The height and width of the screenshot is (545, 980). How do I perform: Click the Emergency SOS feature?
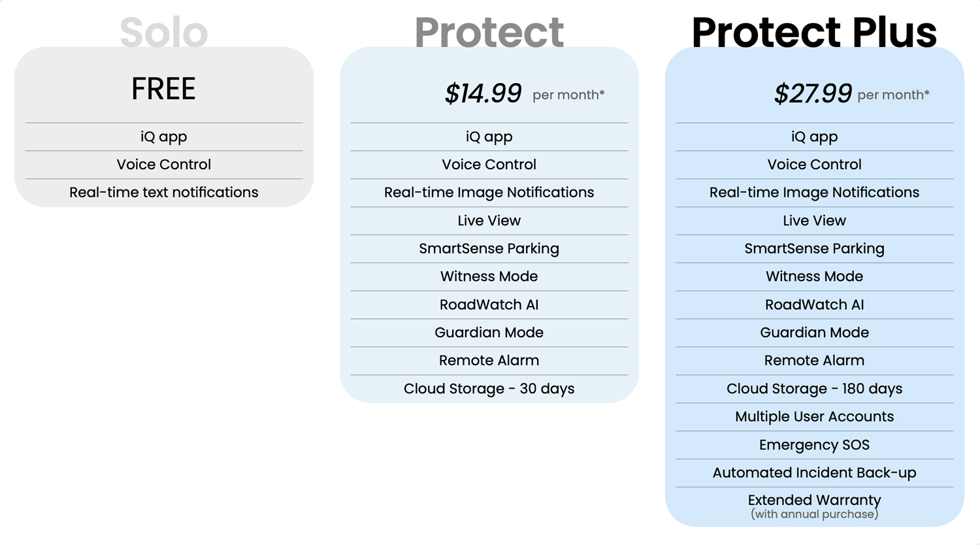click(814, 445)
